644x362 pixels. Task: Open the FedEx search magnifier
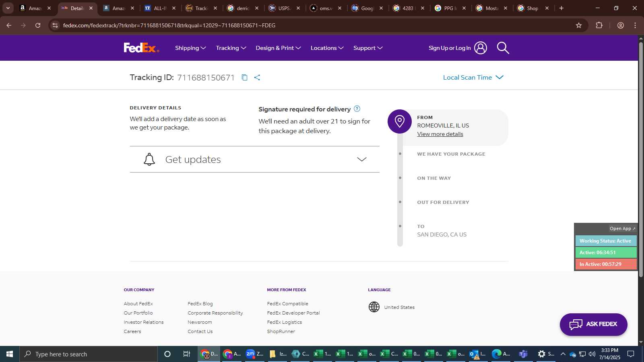tap(503, 48)
